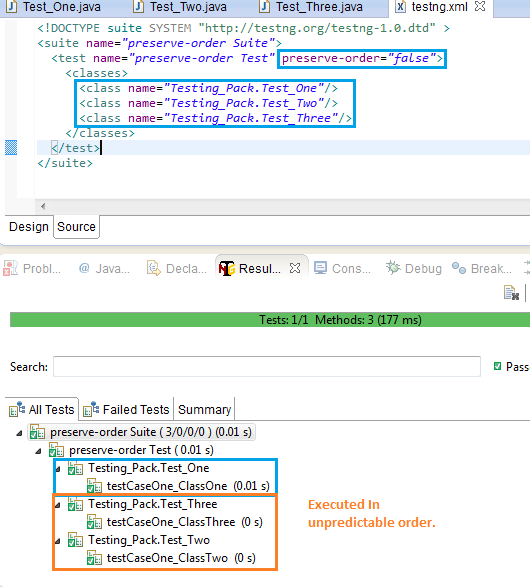Image resolution: width=530 pixels, height=587 pixels.
Task: Select Testing_Pack.Test_Two class row
Action: point(138,540)
